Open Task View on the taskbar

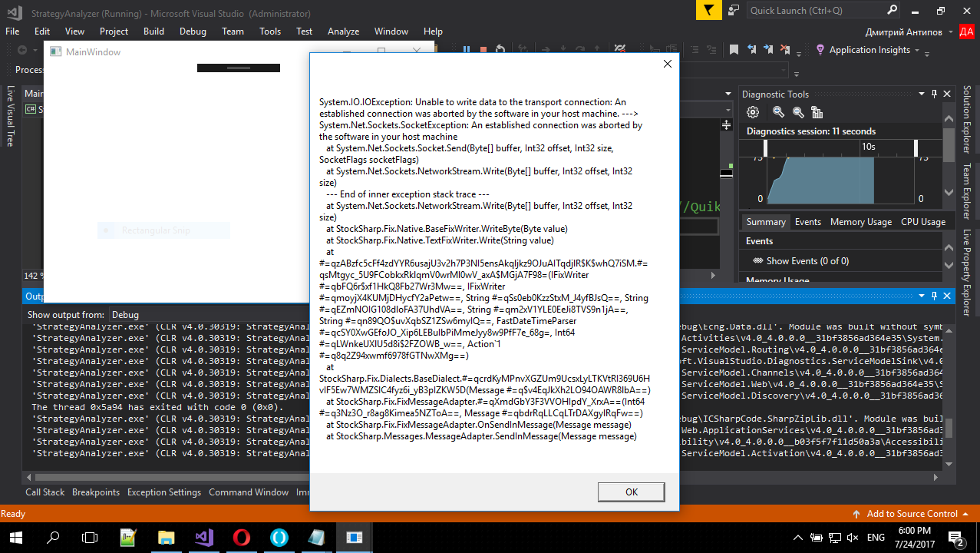click(90, 538)
